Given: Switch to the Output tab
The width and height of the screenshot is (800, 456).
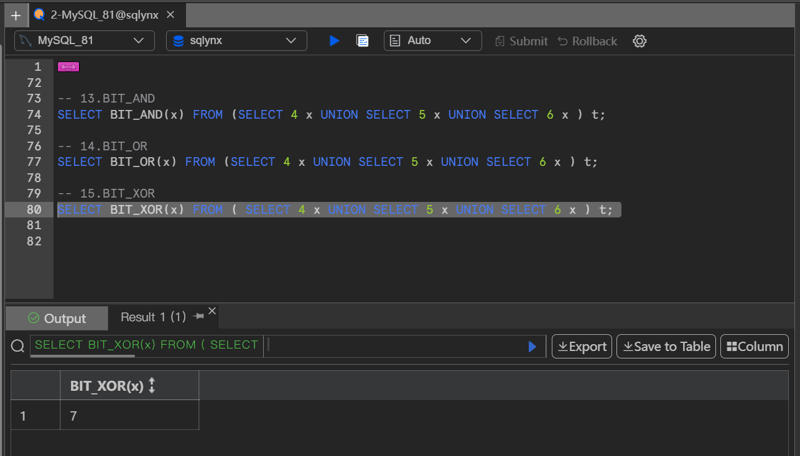Looking at the screenshot, I should point(57,318).
